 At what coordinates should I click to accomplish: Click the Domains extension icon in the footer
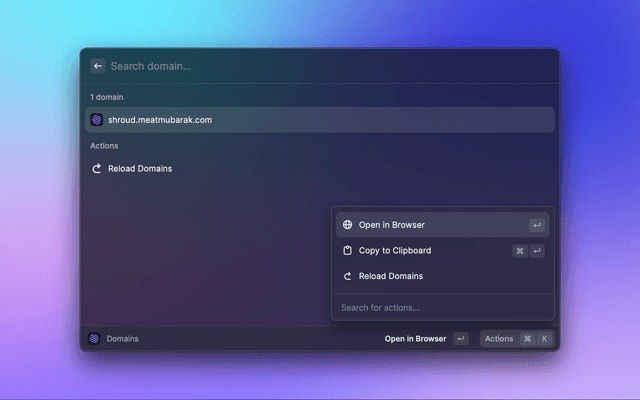(x=94, y=339)
